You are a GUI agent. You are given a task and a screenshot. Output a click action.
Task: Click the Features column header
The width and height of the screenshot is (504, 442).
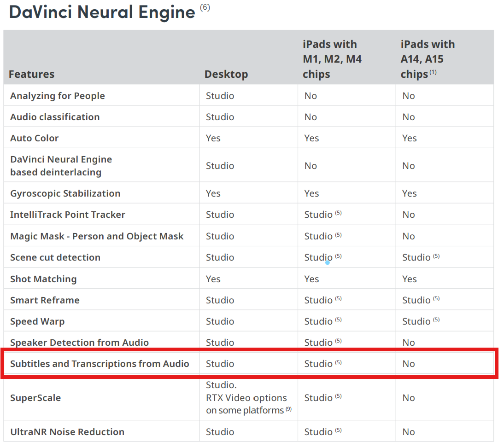click(x=31, y=74)
